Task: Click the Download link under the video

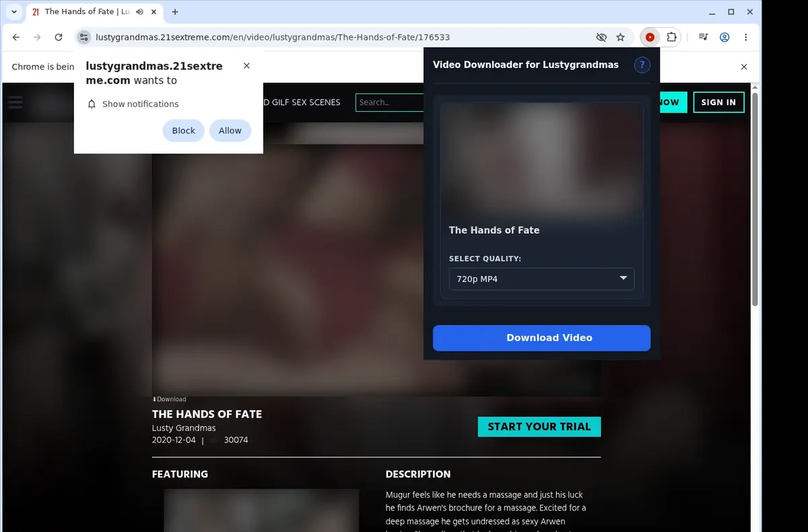Action: pyautogui.click(x=169, y=399)
